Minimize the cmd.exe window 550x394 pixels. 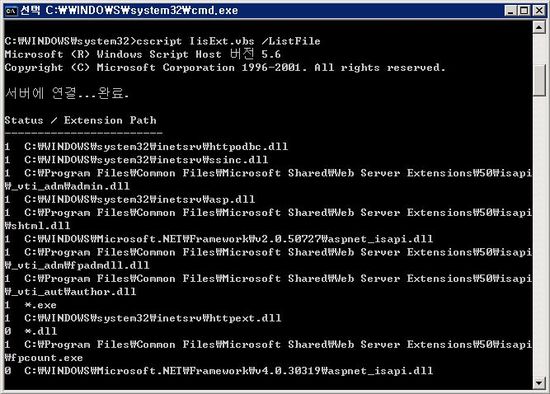click(x=511, y=11)
